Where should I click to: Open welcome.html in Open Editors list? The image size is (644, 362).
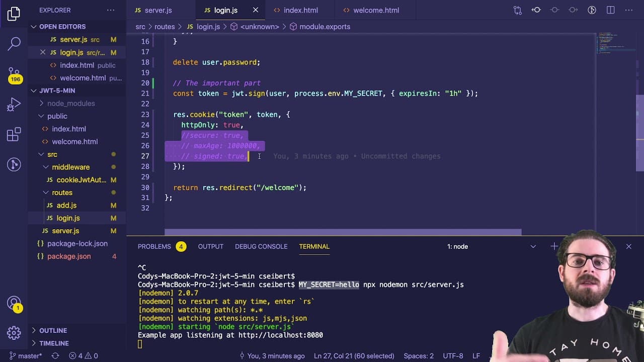click(77, 78)
